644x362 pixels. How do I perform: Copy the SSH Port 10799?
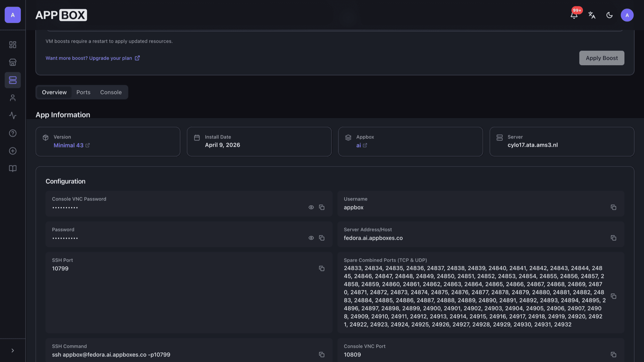(x=322, y=268)
